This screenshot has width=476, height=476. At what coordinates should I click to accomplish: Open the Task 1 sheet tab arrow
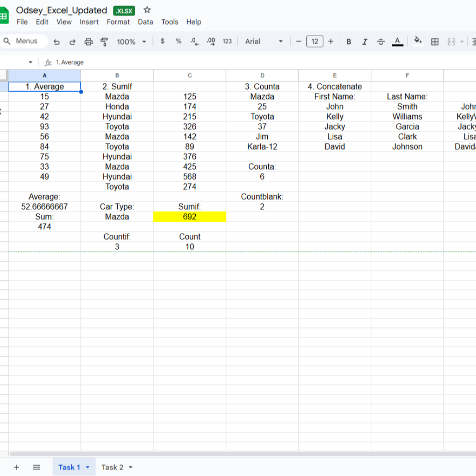point(87,467)
